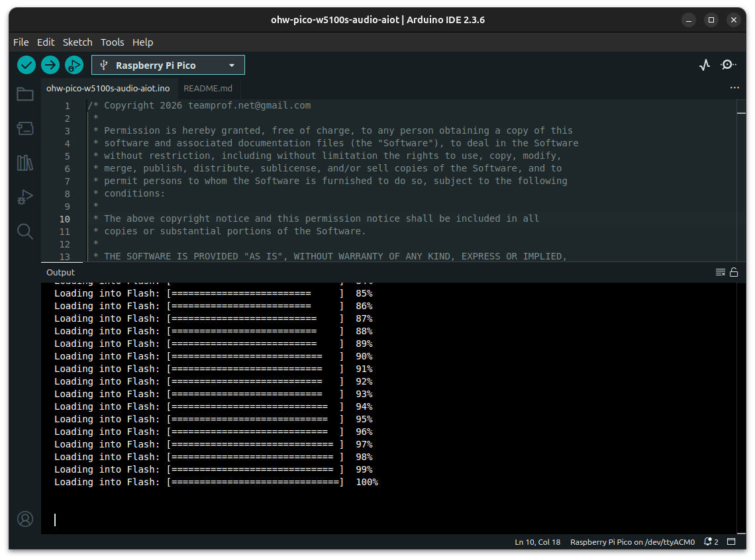The width and height of the screenshot is (755, 560).
Task: Expand the Raspberry Pi Pico board dropdown
Action: click(168, 65)
